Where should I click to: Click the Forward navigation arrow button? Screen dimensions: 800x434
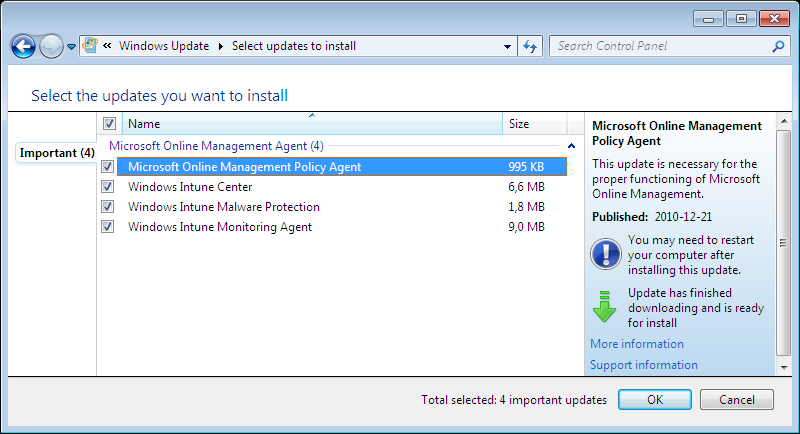[x=51, y=46]
